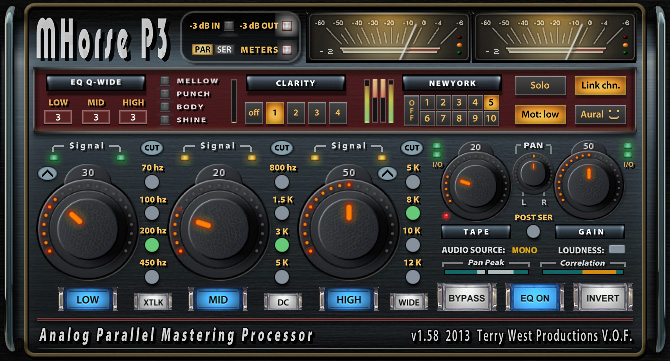Click the XTLK button

[x=153, y=302]
